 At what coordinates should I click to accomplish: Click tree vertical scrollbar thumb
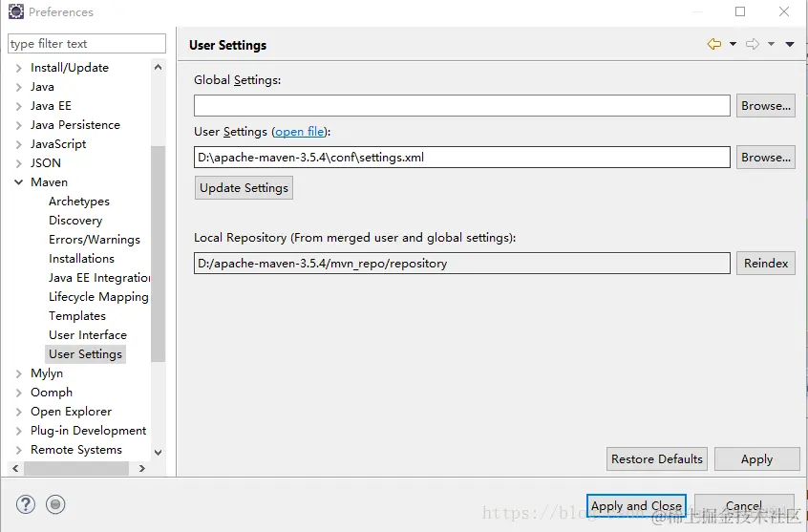[x=159, y=254]
